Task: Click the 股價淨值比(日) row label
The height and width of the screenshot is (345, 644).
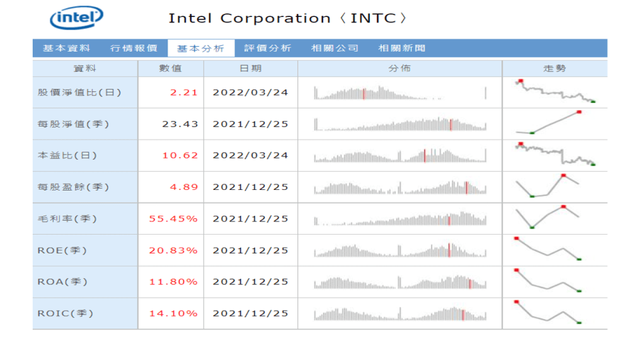Action: tap(79, 92)
